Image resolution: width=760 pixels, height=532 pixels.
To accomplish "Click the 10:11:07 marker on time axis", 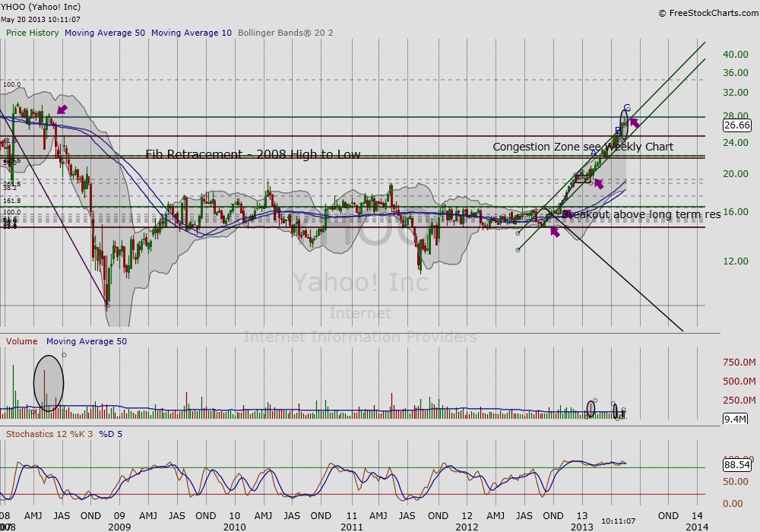I will (618, 521).
